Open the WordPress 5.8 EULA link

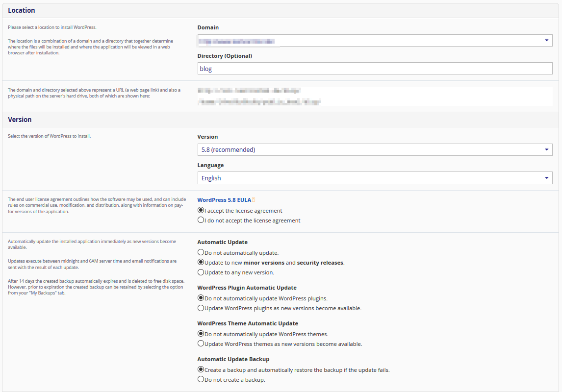point(224,200)
